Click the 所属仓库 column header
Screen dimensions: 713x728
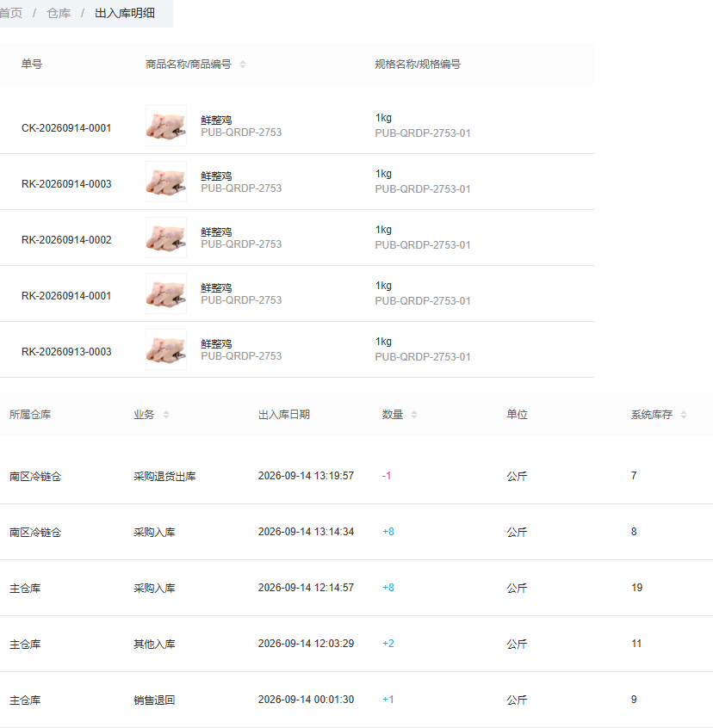point(30,415)
